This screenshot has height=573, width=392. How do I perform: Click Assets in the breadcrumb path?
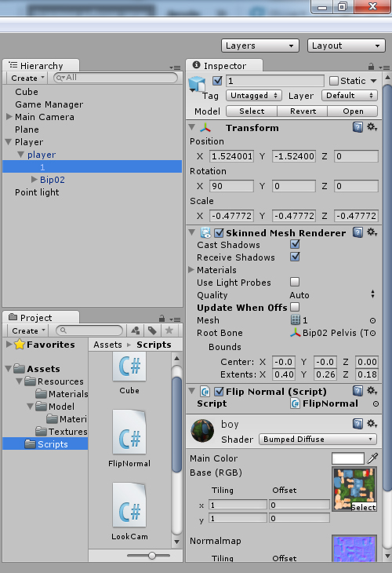(x=107, y=345)
